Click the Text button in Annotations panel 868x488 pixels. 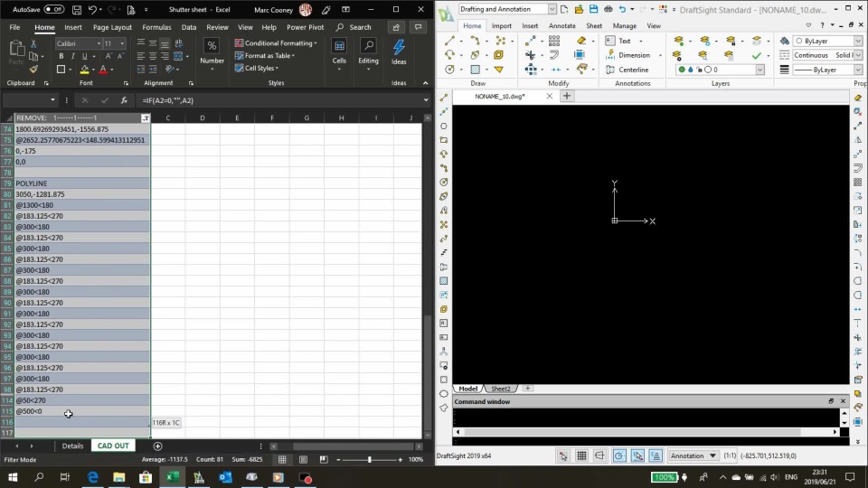[x=618, y=41]
